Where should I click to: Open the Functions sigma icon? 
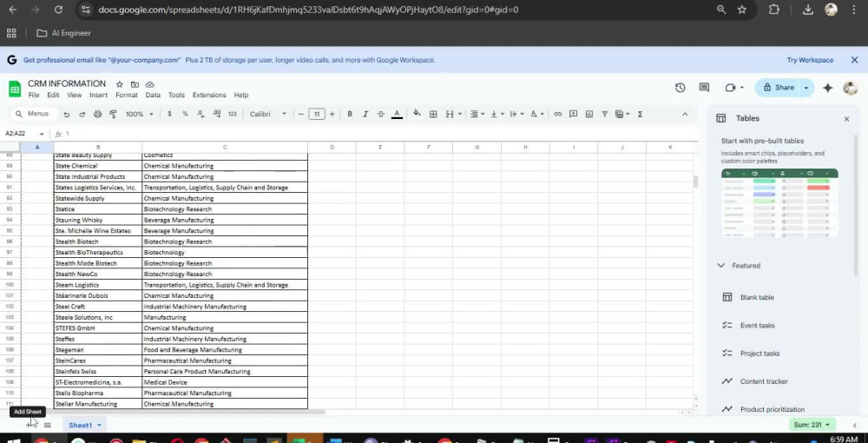[x=640, y=114]
